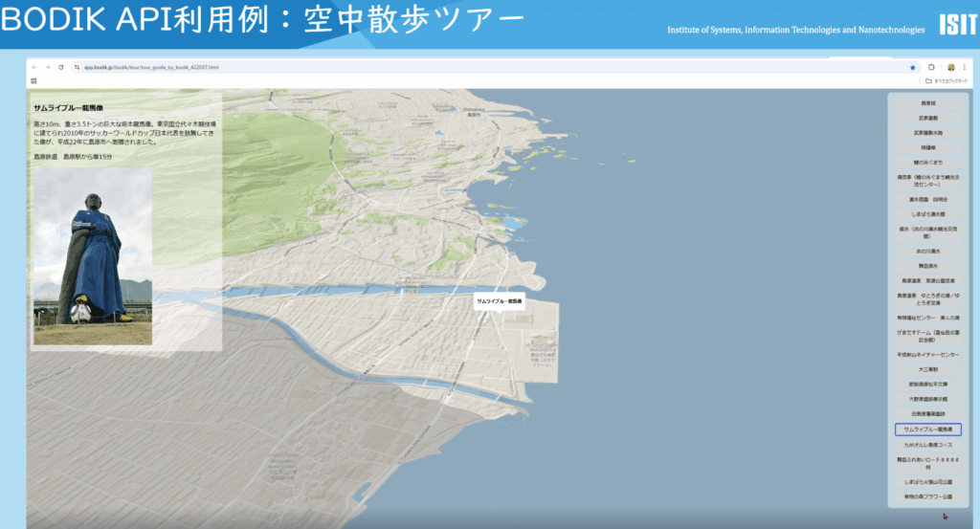Click the bookmark star icon

pyautogui.click(x=912, y=68)
